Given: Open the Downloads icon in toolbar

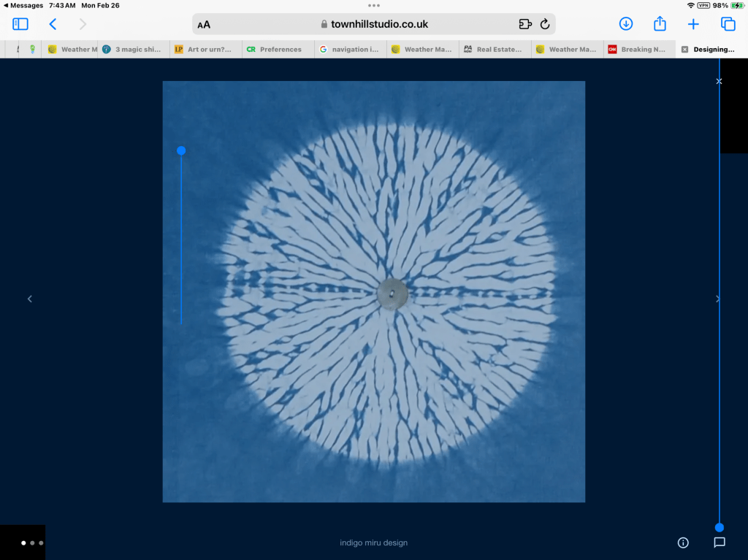Looking at the screenshot, I should pyautogui.click(x=625, y=24).
